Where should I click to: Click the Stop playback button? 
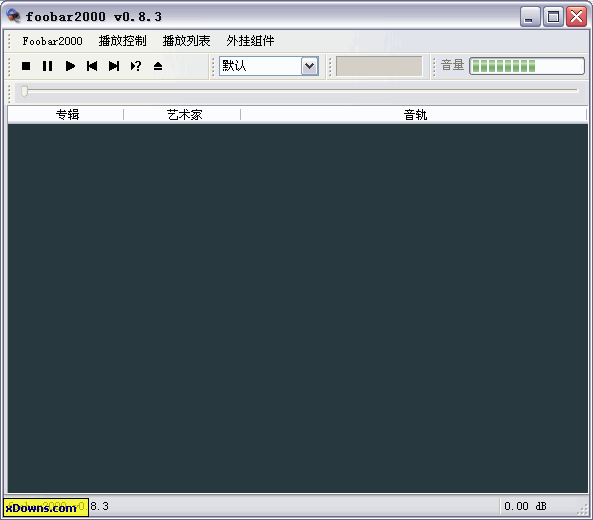26,66
